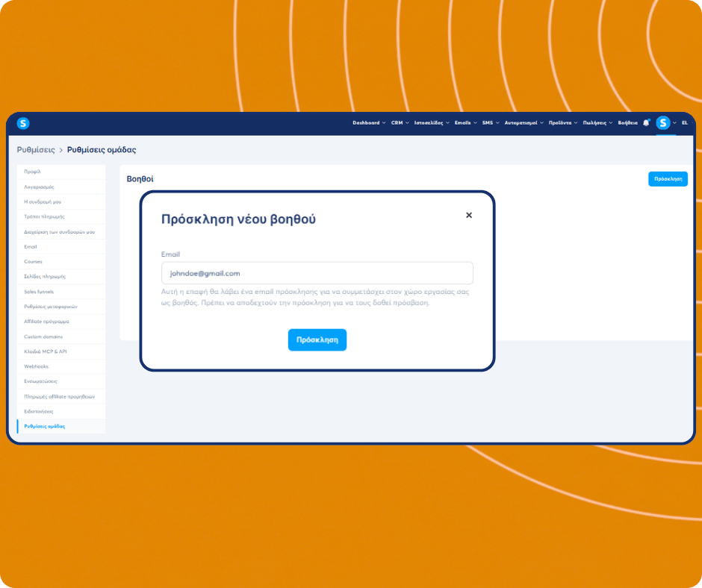The image size is (702, 588).
Task: Open Ειδοποιήσεις settings
Action: [x=61, y=411]
